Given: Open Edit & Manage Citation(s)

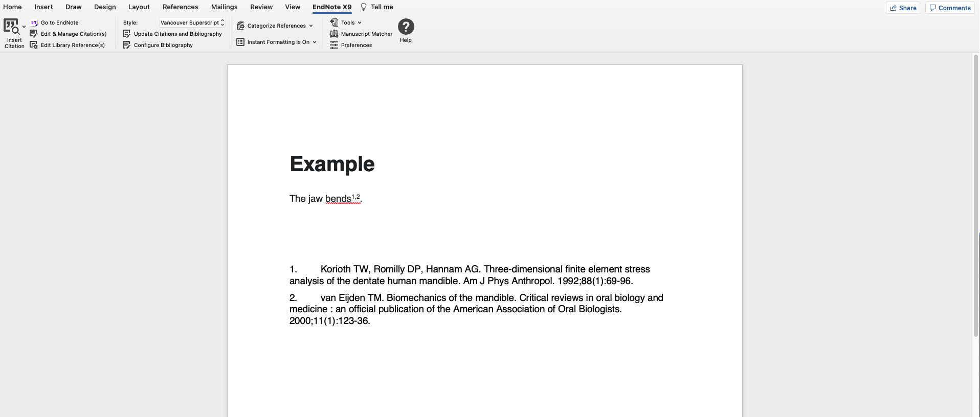Looking at the screenshot, I should pos(69,34).
